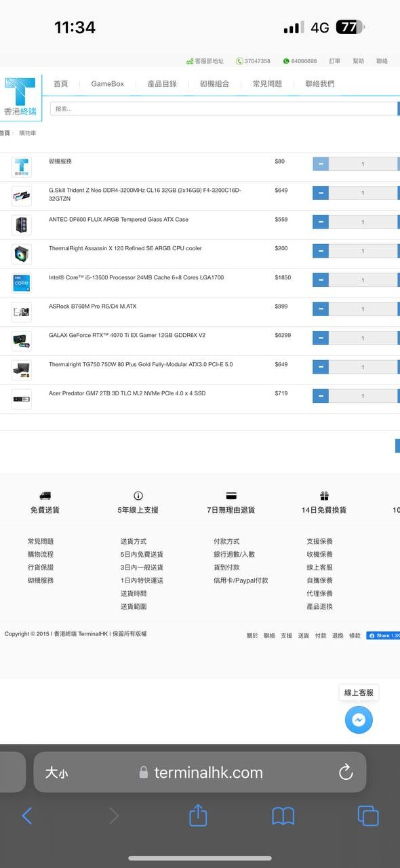Tap the Safari back arrow

coord(27,816)
